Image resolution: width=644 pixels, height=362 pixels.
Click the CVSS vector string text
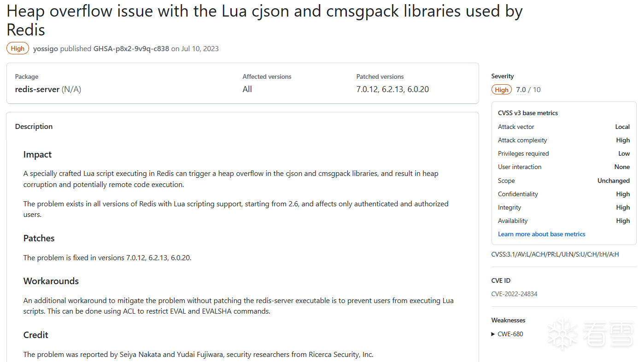click(x=555, y=254)
